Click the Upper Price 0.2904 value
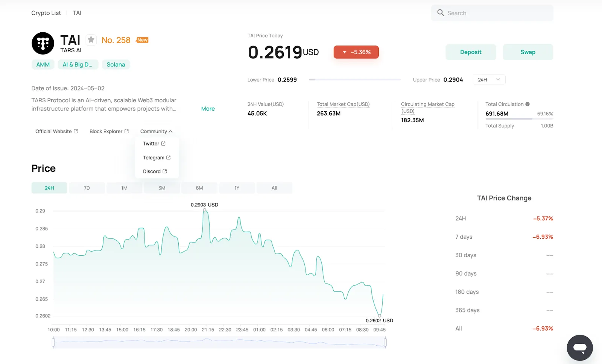 [453, 80]
